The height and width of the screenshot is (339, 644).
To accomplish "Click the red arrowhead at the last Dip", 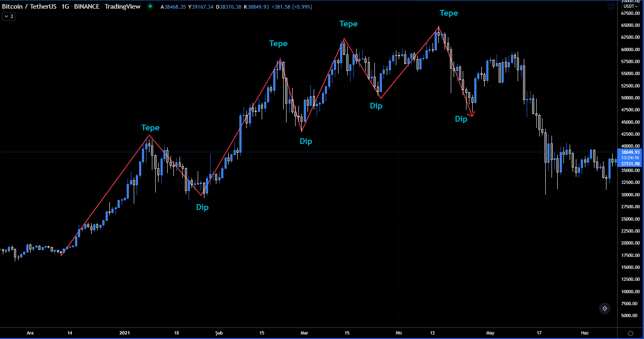I will click(471, 115).
